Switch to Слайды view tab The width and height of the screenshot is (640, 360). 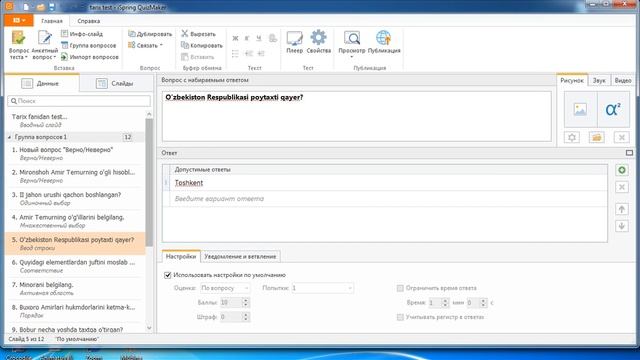point(116,83)
